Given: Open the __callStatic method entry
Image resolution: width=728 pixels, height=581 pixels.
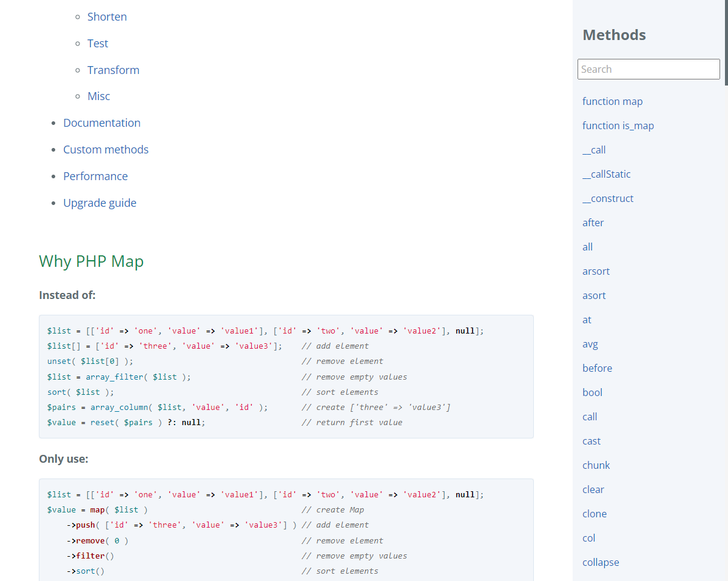Looking at the screenshot, I should [x=606, y=174].
